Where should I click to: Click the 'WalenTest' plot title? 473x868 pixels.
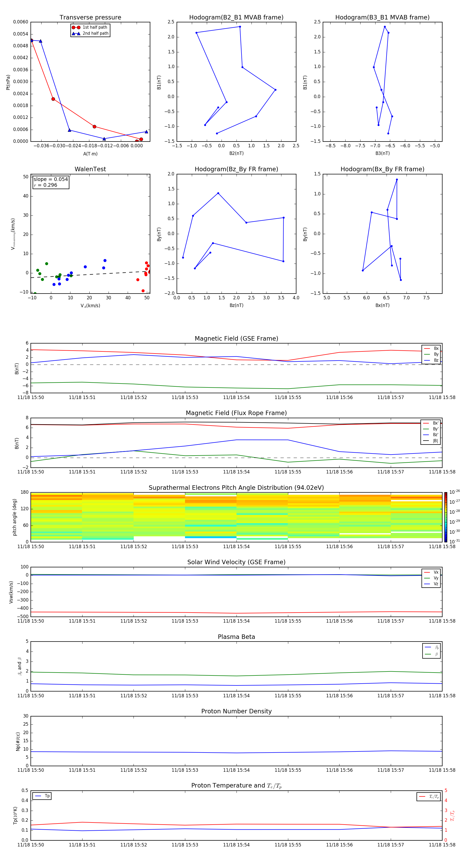90,169
